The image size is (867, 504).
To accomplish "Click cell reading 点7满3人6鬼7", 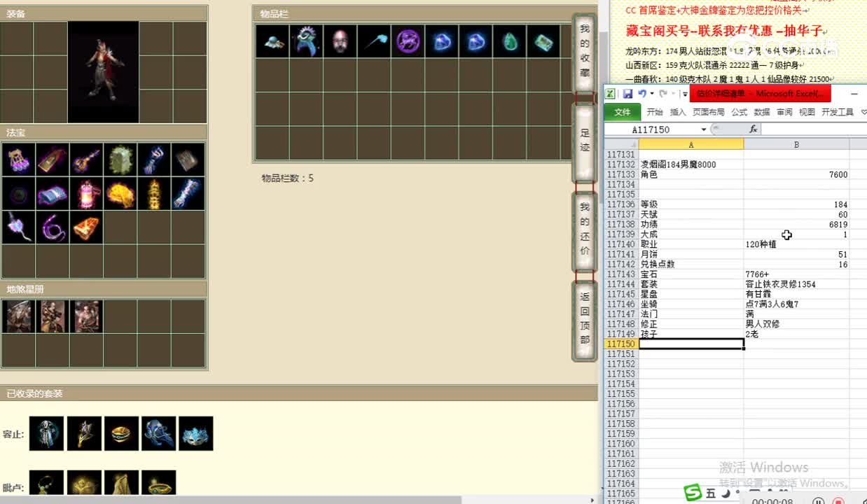I will pyautogui.click(x=796, y=304).
